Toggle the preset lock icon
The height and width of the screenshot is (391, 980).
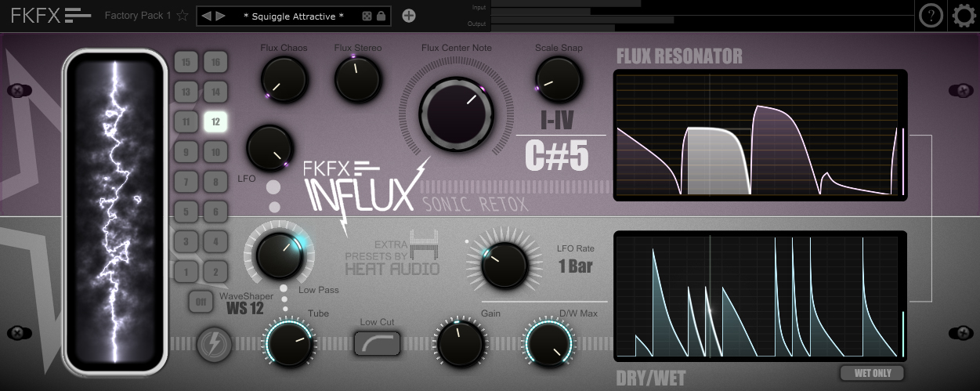(x=381, y=16)
